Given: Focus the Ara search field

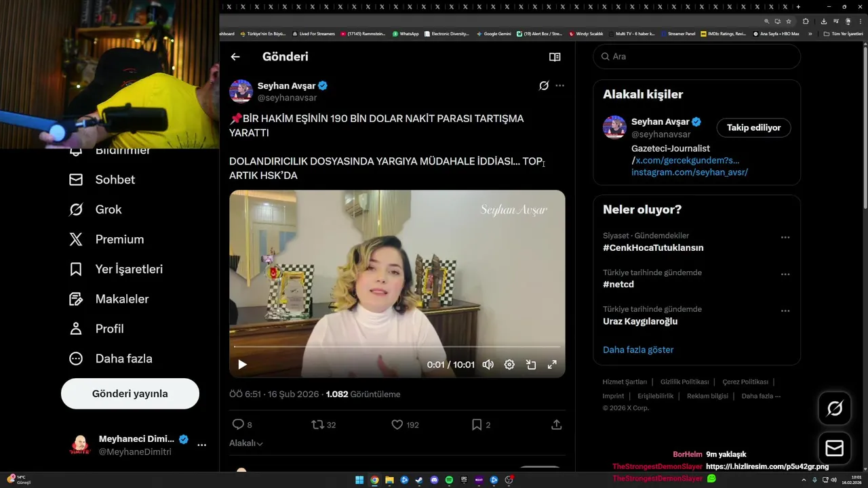Looking at the screenshot, I should point(696,56).
